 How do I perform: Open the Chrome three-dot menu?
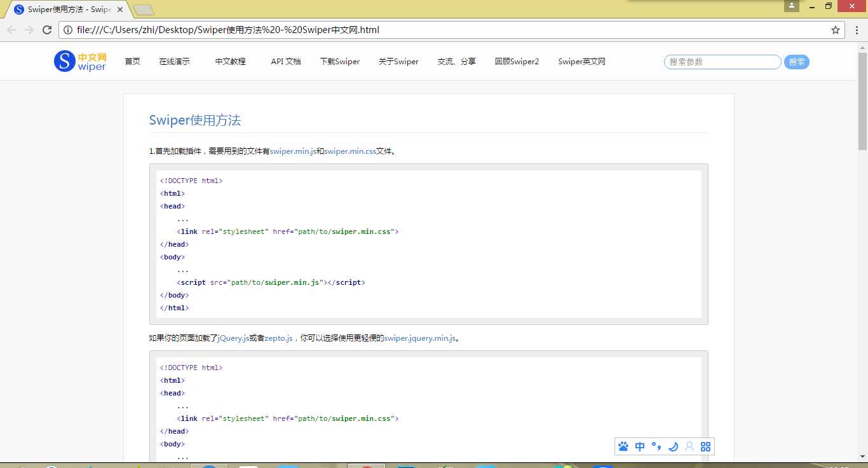(857, 30)
